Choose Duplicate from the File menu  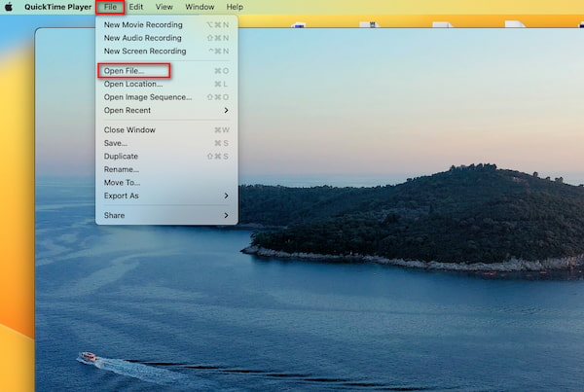[x=166, y=157]
